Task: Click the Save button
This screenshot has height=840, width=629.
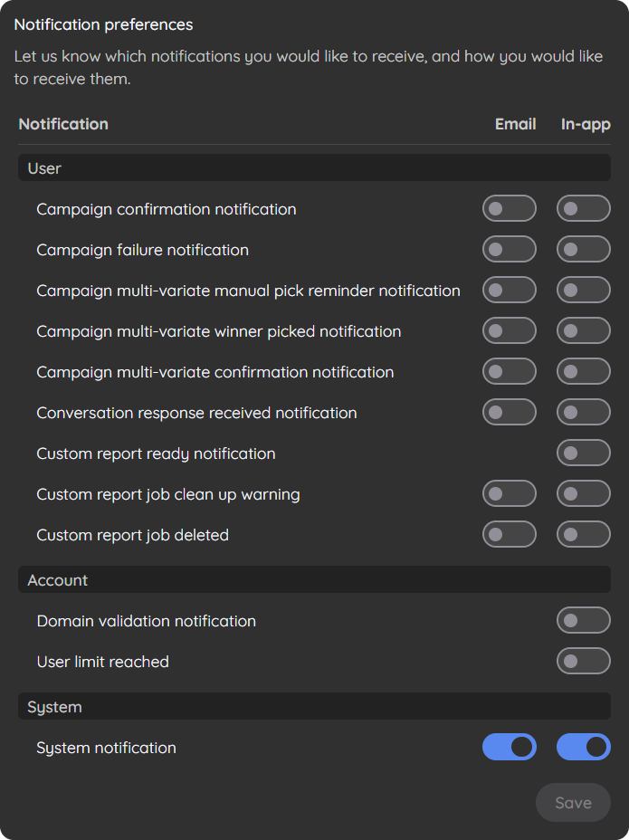Action: click(573, 803)
